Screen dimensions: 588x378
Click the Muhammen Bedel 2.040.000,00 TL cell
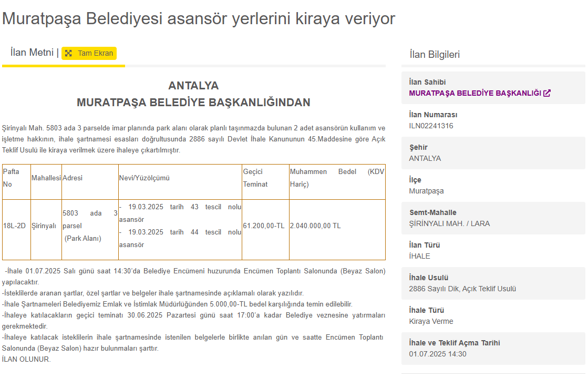[x=315, y=225]
